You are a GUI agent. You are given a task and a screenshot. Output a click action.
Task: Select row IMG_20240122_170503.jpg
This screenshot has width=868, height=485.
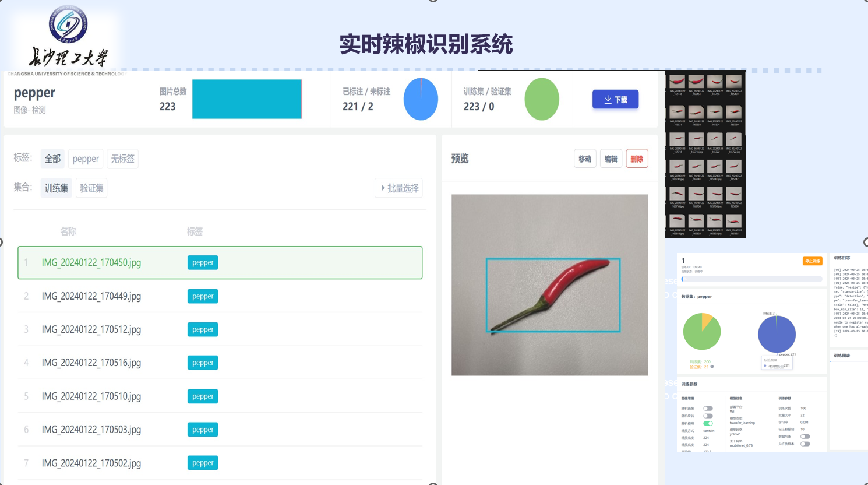click(x=220, y=430)
